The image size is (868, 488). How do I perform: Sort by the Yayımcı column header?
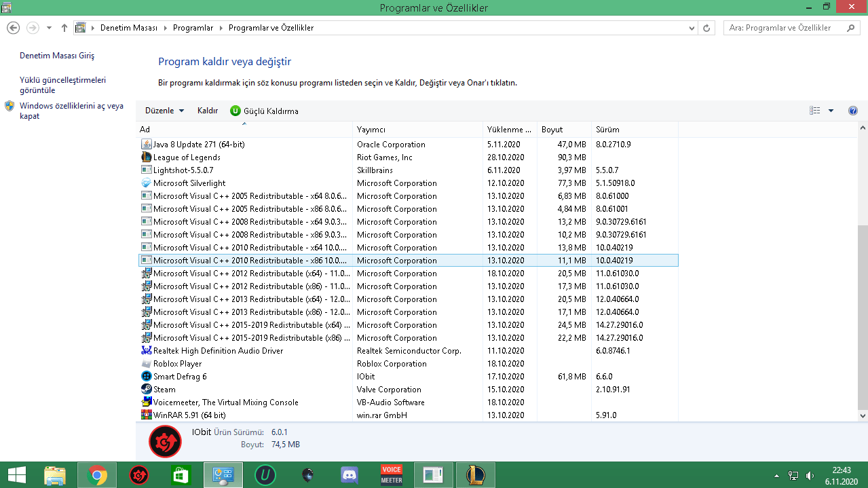tap(417, 129)
